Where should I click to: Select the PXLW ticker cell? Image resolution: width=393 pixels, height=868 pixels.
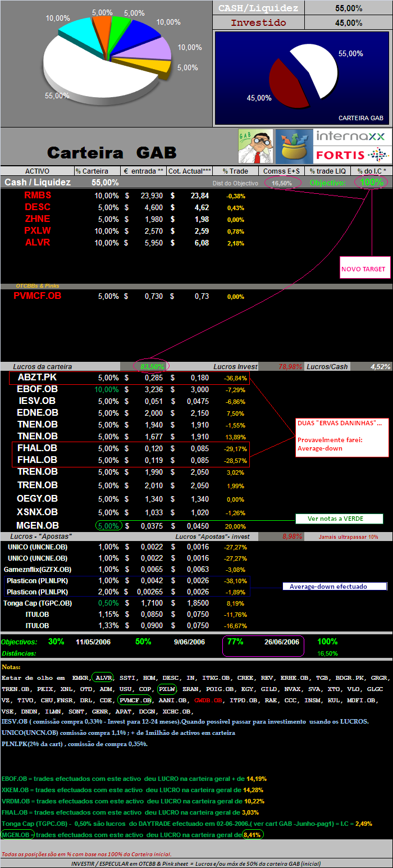pyautogui.click(x=37, y=231)
